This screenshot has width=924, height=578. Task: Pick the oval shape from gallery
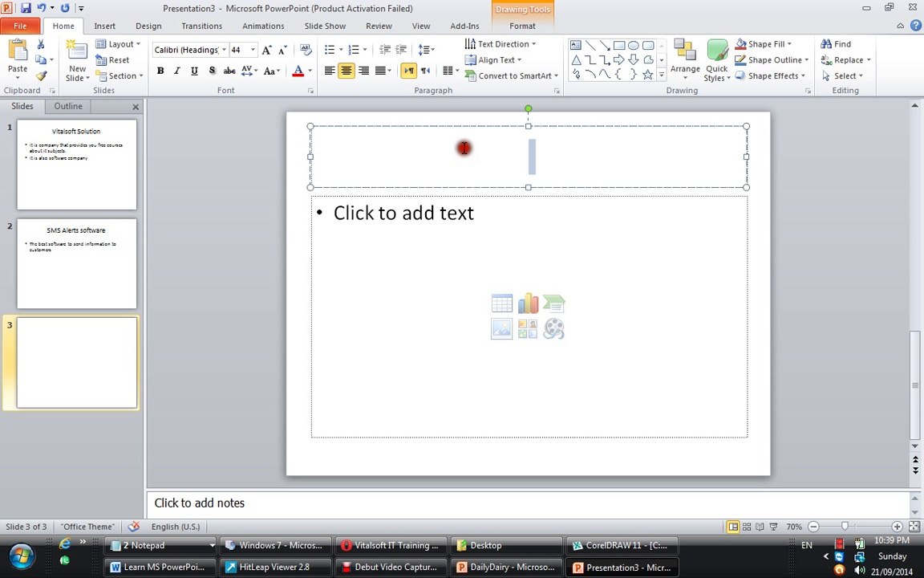(x=634, y=46)
